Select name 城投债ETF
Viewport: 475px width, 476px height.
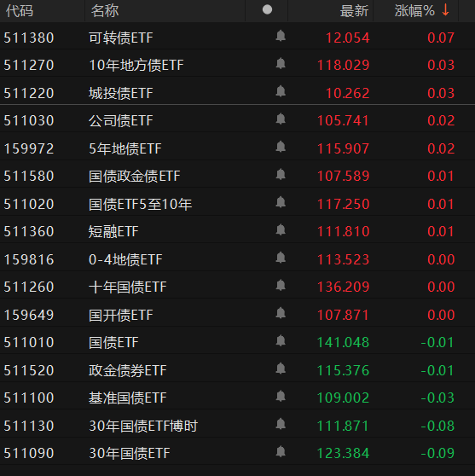(x=121, y=93)
